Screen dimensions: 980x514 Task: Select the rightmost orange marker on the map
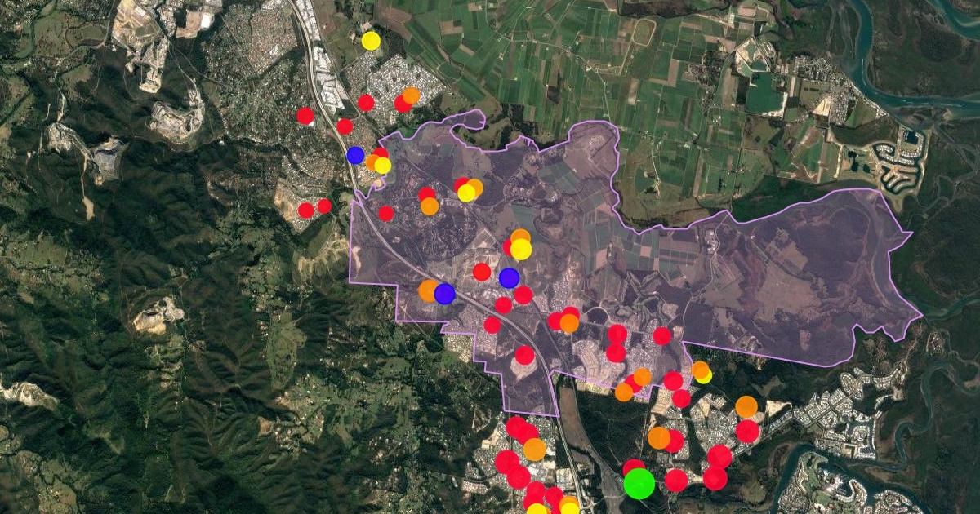[746, 406]
